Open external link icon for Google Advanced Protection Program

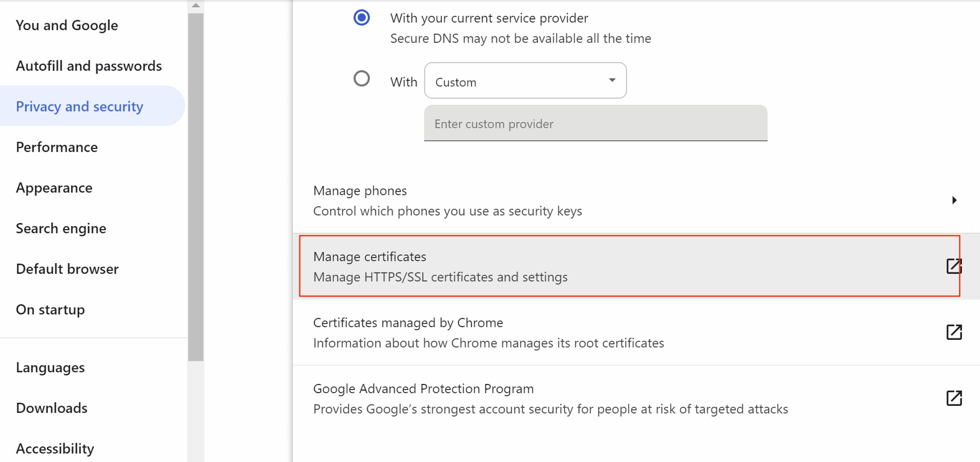(x=954, y=398)
